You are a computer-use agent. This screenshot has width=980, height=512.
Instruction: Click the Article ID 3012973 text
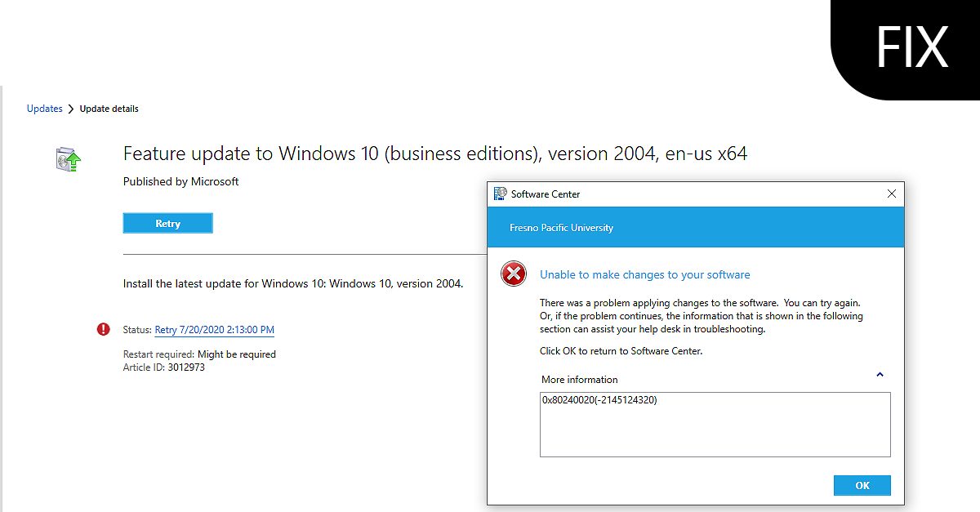[x=163, y=367]
